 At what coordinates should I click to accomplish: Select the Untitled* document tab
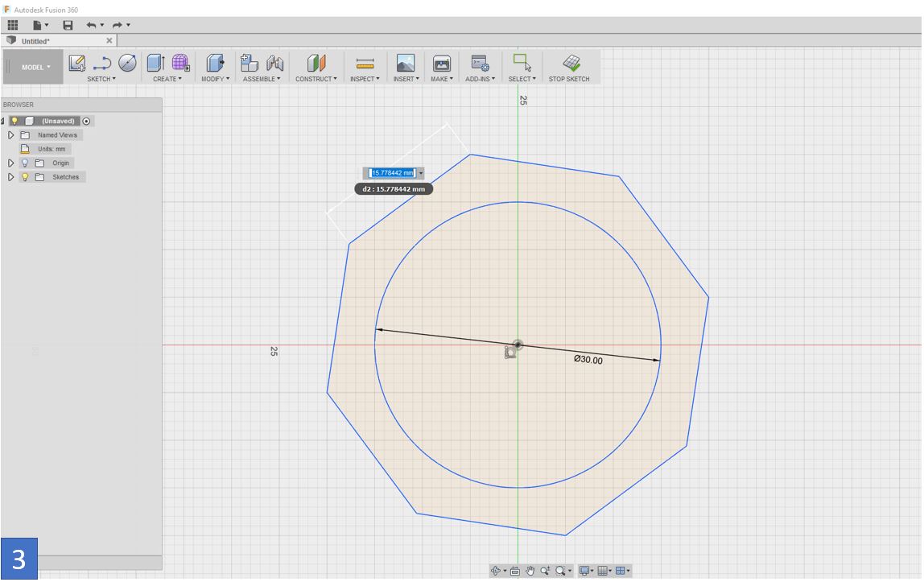[58, 40]
